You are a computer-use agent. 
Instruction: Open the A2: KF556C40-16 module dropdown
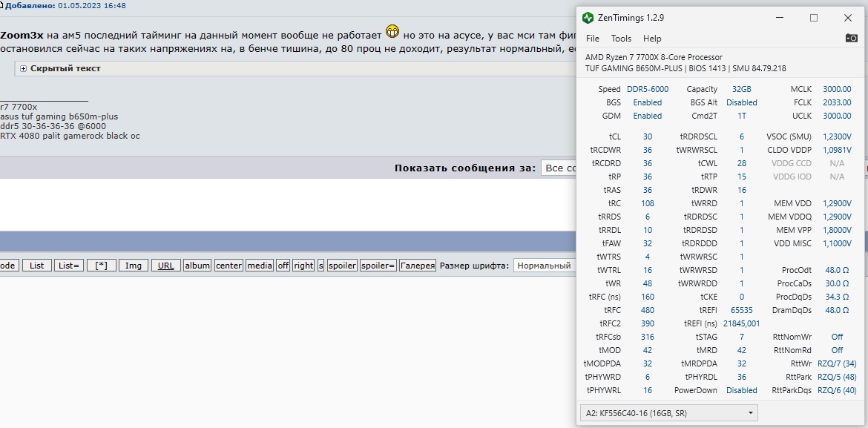[x=670, y=412]
